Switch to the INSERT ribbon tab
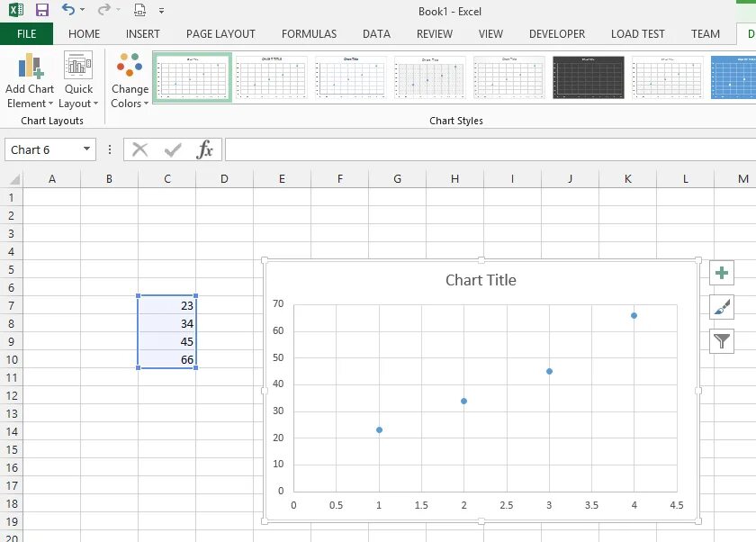756x542 pixels. point(143,34)
